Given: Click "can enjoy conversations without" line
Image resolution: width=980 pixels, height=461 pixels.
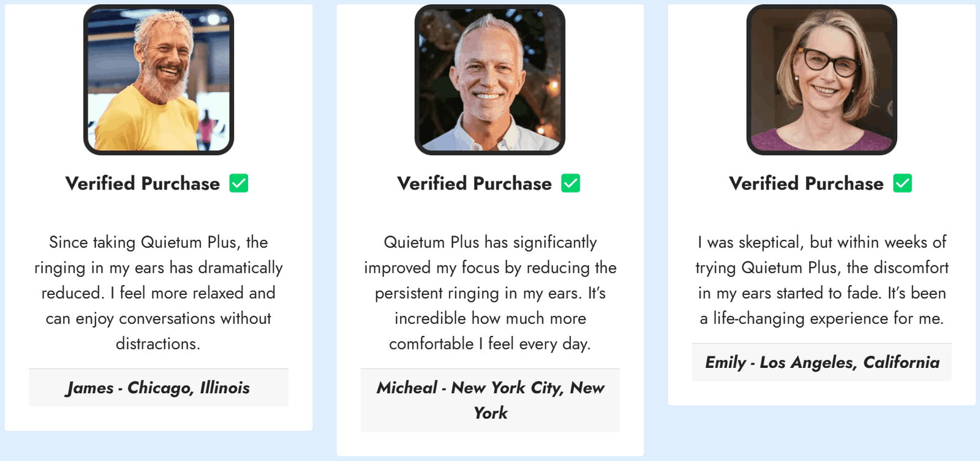Looking at the screenshot, I should [158, 319].
